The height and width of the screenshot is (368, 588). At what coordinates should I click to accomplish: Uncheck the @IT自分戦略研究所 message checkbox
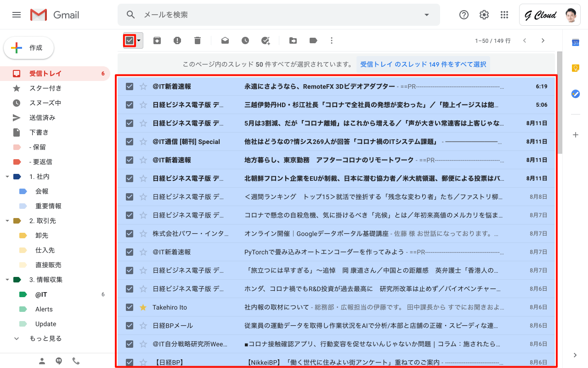point(130,344)
